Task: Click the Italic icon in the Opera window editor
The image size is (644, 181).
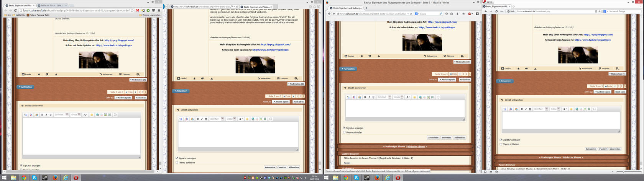Action: (x=526, y=109)
